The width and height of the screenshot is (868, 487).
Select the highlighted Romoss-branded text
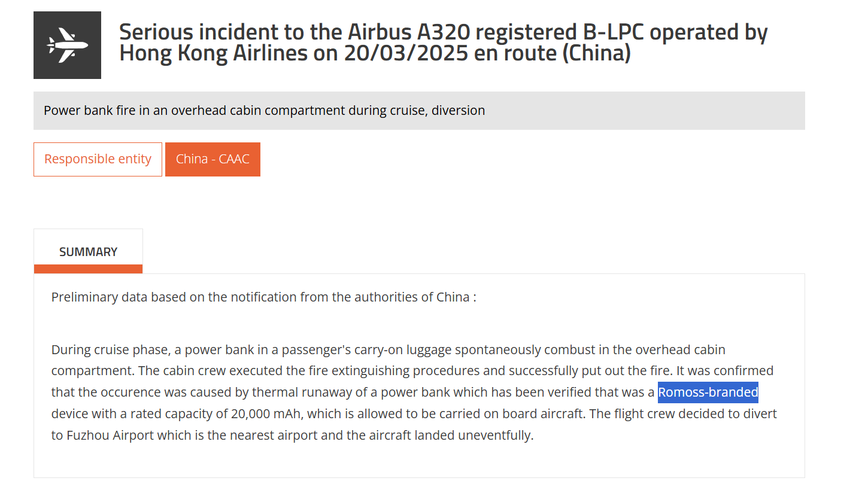click(708, 392)
